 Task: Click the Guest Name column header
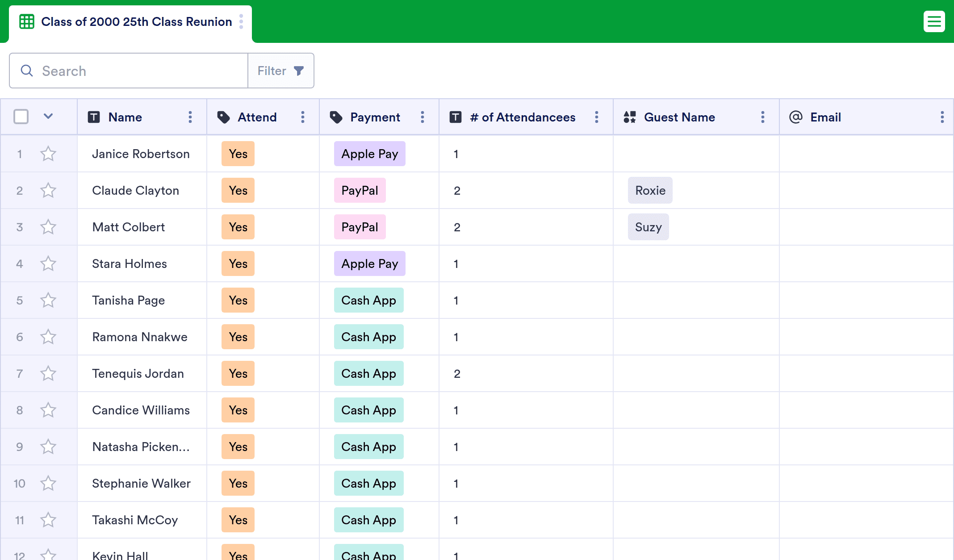[x=696, y=117]
